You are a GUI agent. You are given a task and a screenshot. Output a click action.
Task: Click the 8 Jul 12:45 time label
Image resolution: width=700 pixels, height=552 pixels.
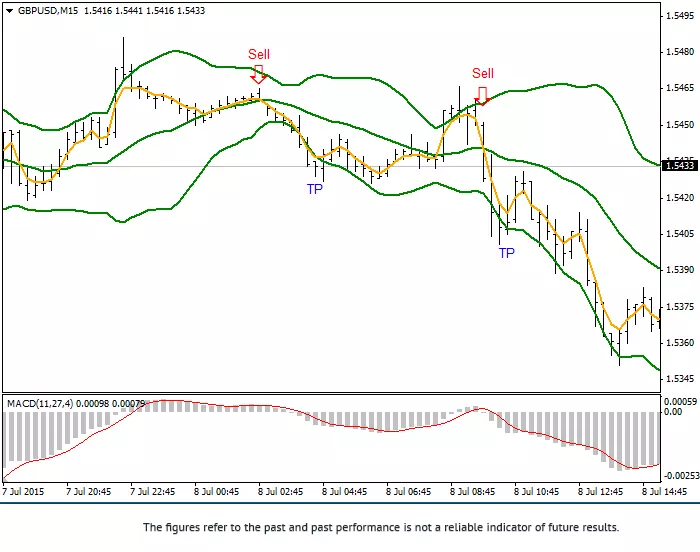600,492
